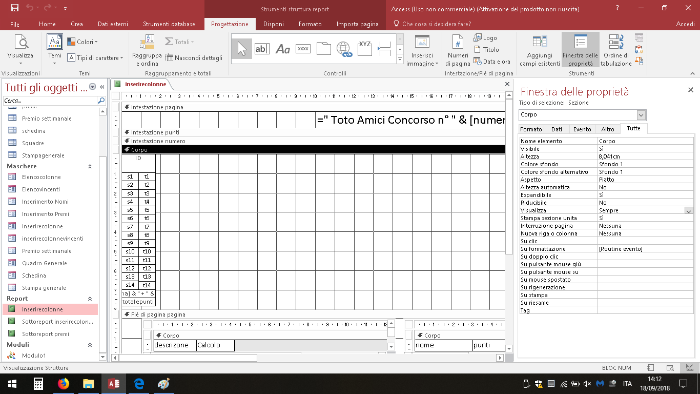This screenshot has height=394, width=700.
Task: Open Aggiungi campi esistenti
Action: tap(540, 50)
